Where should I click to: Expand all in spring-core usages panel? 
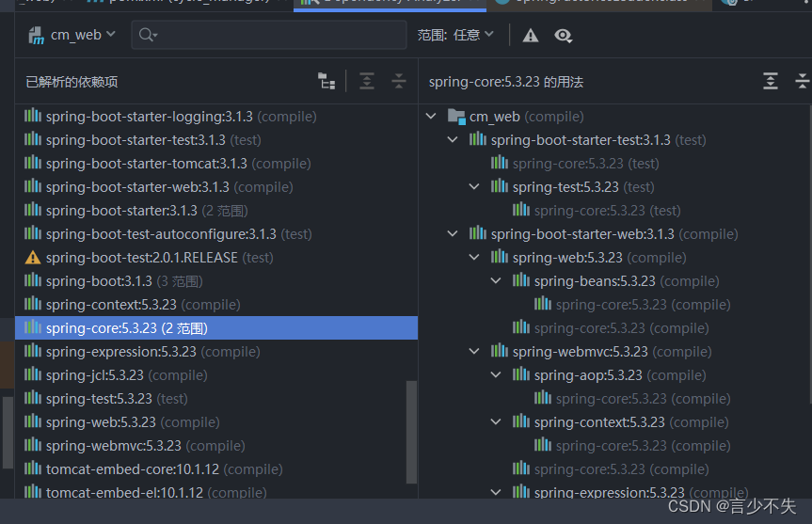(770, 81)
